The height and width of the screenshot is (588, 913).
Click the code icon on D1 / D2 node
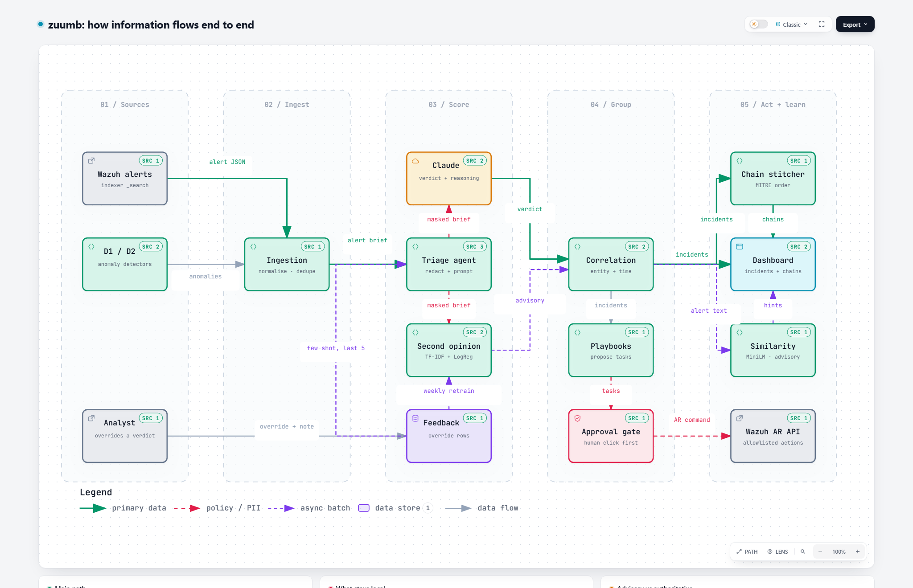tap(91, 246)
